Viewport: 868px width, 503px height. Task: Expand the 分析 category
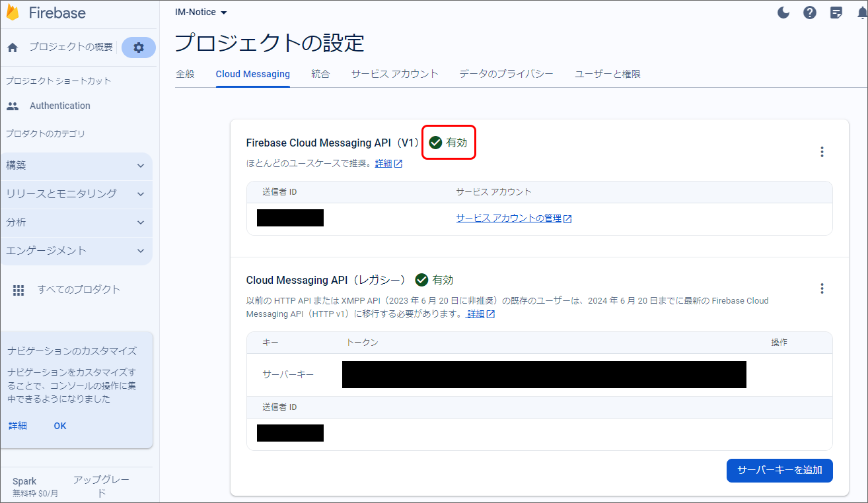[77, 222]
